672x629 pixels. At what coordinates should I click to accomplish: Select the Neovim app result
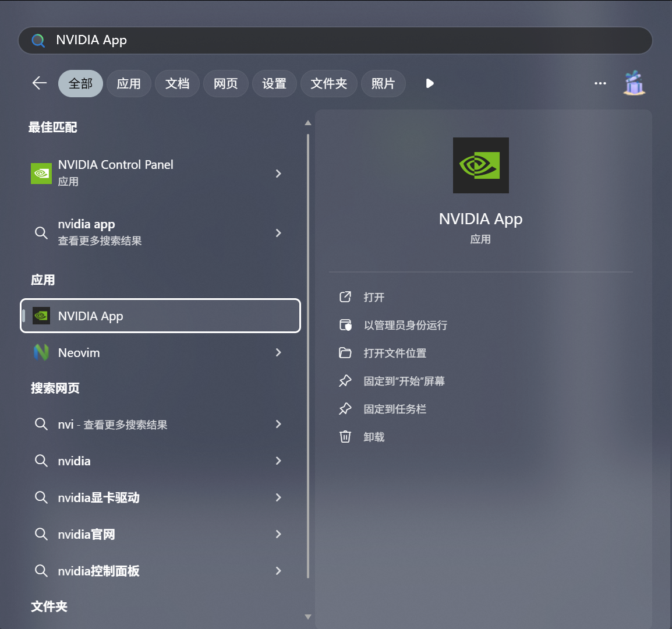point(160,352)
